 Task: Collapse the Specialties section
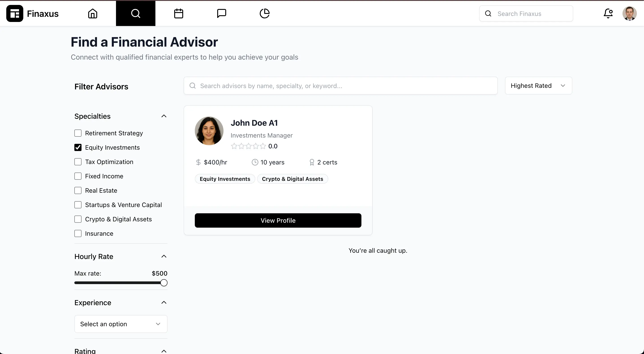[x=164, y=116]
